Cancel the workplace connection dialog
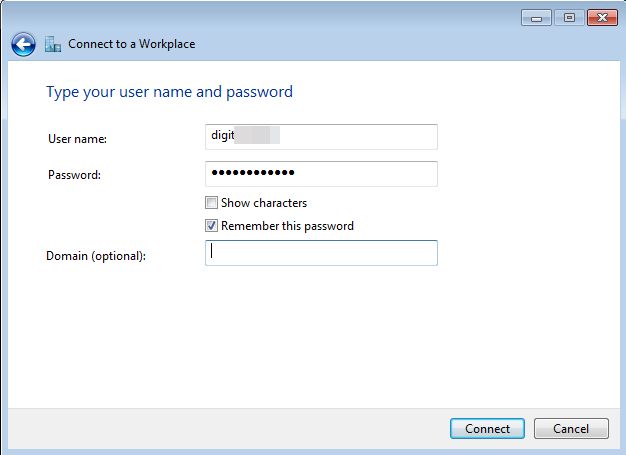This screenshot has width=626, height=455. (571, 428)
